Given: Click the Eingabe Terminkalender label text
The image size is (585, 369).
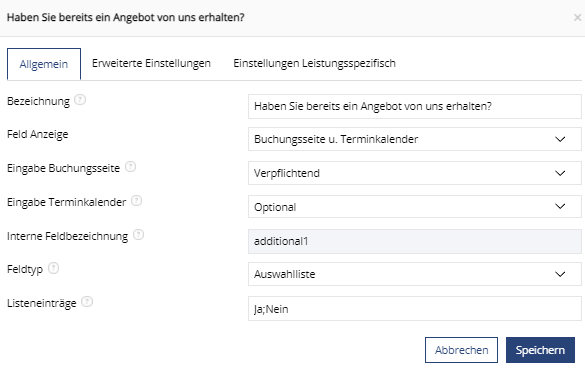Looking at the screenshot, I should [66, 202].
